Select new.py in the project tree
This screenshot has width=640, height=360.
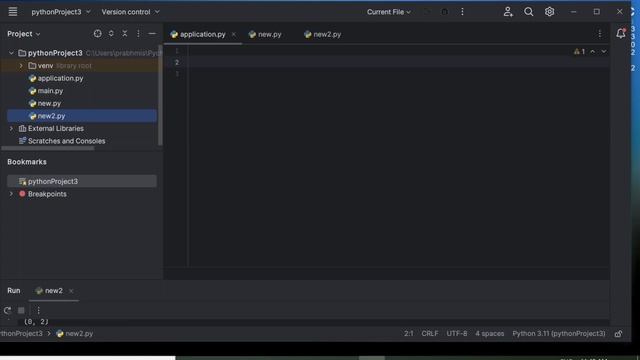pyautogui.click(x=49, y=103)
